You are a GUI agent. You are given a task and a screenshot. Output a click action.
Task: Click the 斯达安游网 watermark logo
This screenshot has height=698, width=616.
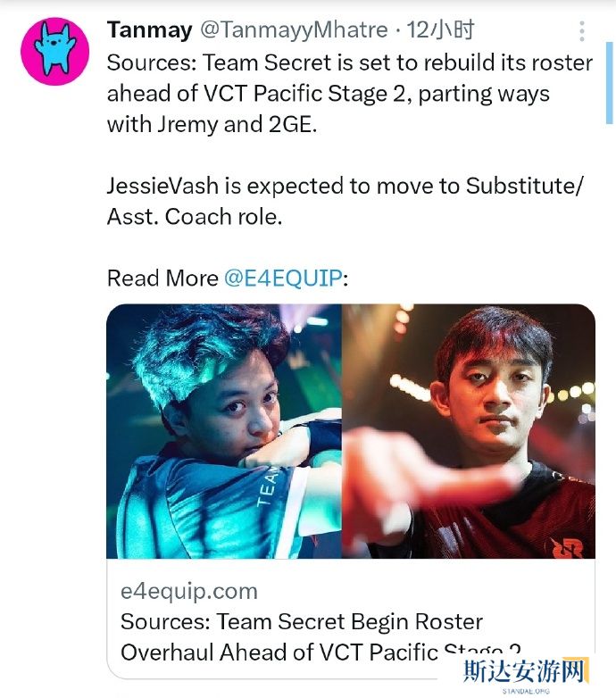tap(524, 671)
